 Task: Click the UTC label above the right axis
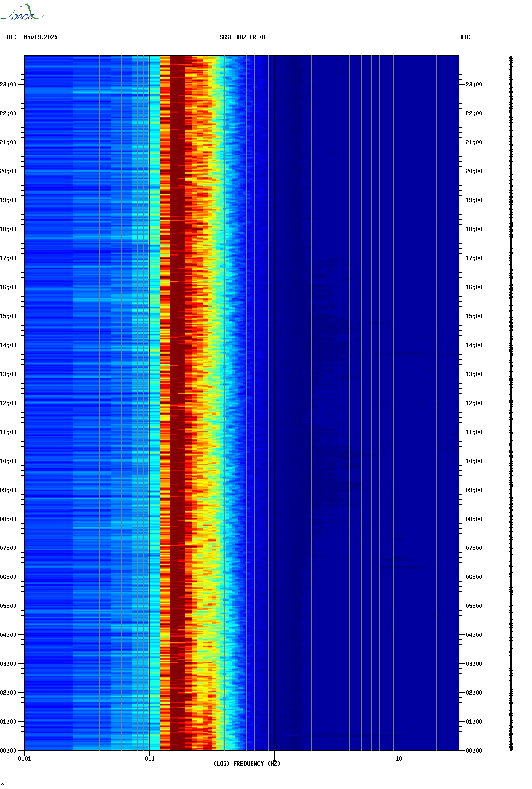tap(465, 37)
